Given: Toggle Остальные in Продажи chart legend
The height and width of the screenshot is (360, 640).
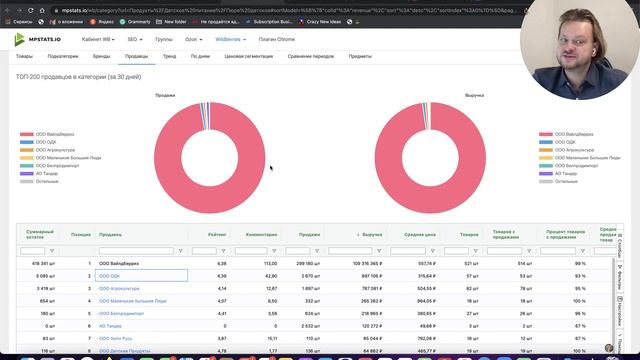Looking at the screenshot, I should click(x=39, y=181).
